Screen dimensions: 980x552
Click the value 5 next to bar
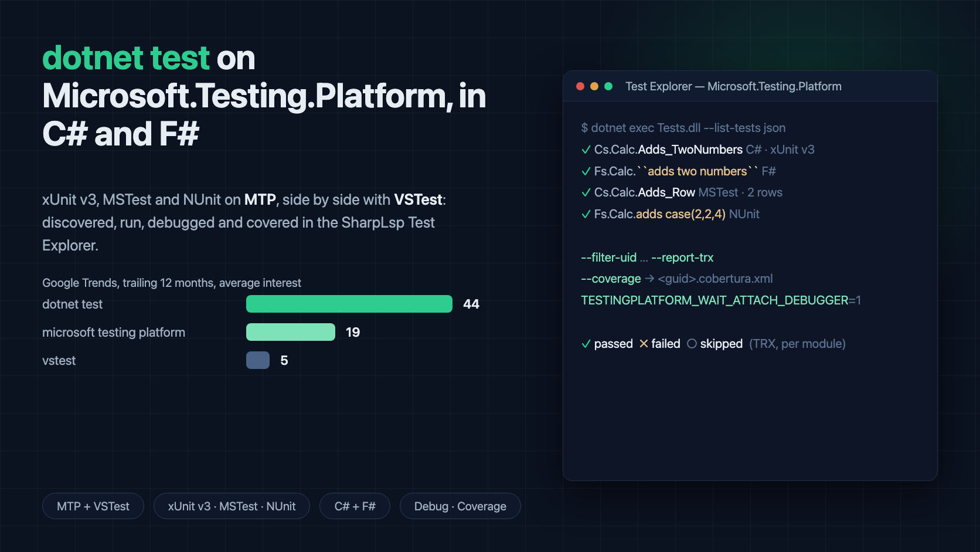tap(284, 360)
